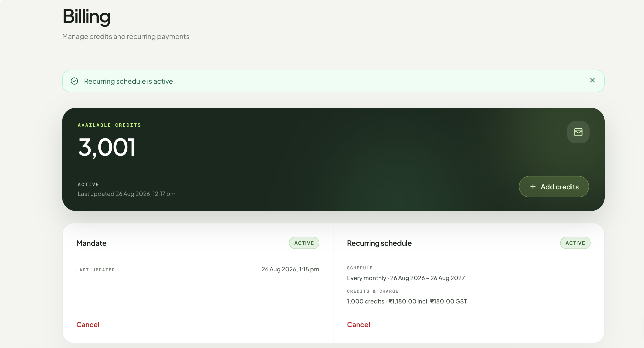This screenshot has width=644, height=348.
Task: Open the wallet icon on credits card
Action: click(578, 132)
